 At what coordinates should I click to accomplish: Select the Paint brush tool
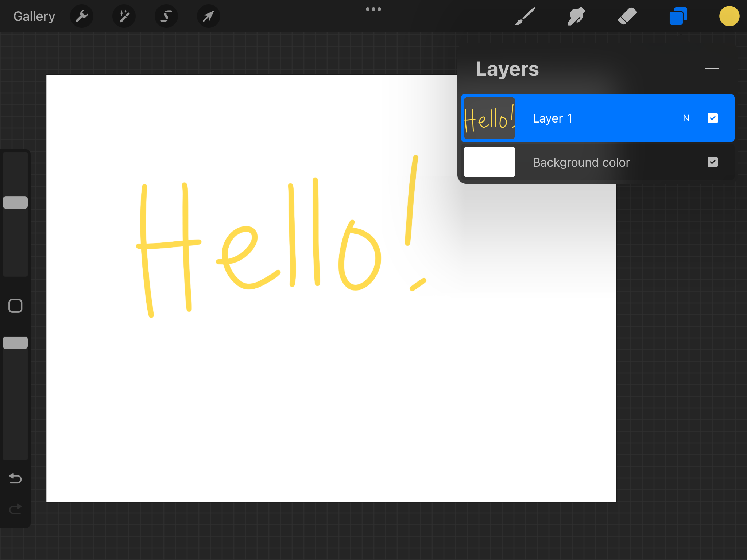click(525, 16)
